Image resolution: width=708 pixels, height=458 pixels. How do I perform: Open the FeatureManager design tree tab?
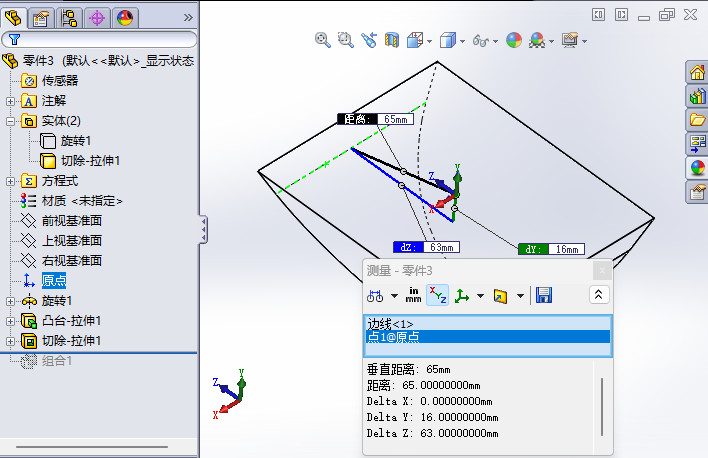click(x=13, y=18)
